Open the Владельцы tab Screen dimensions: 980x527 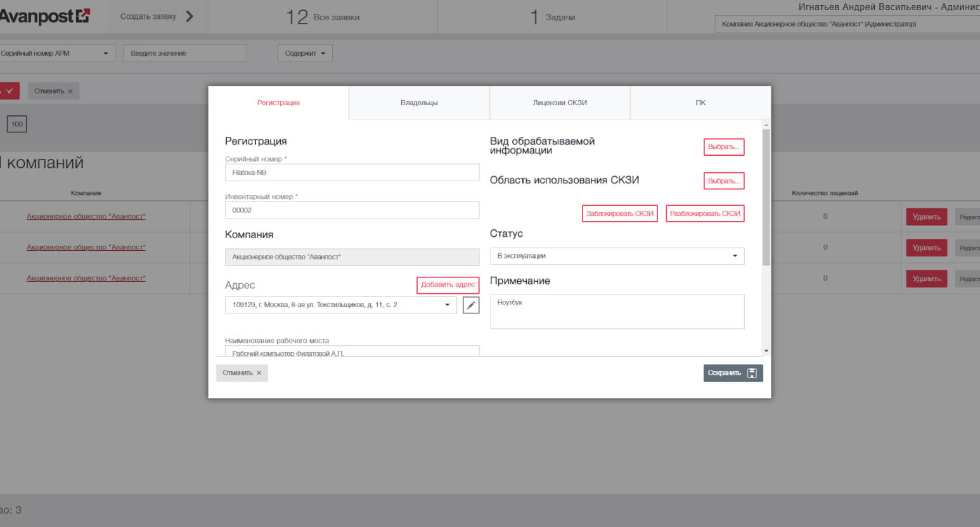(x=419, y=103)
